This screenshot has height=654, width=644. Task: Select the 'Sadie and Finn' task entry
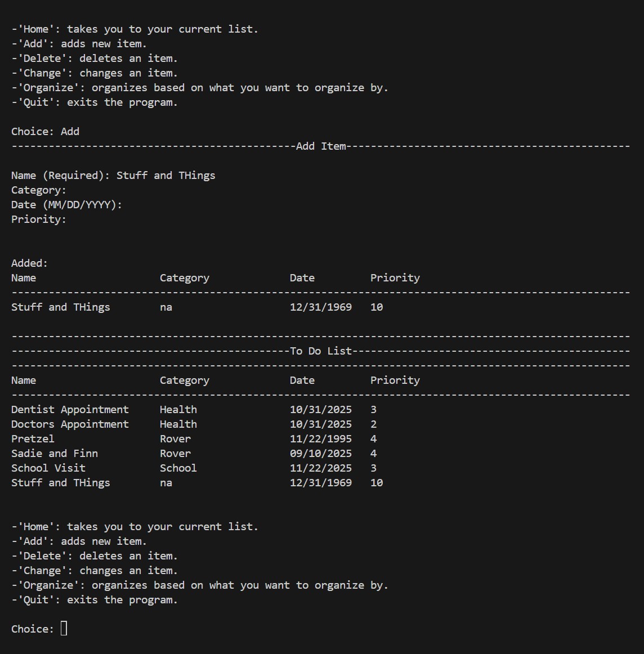(54, 454)
